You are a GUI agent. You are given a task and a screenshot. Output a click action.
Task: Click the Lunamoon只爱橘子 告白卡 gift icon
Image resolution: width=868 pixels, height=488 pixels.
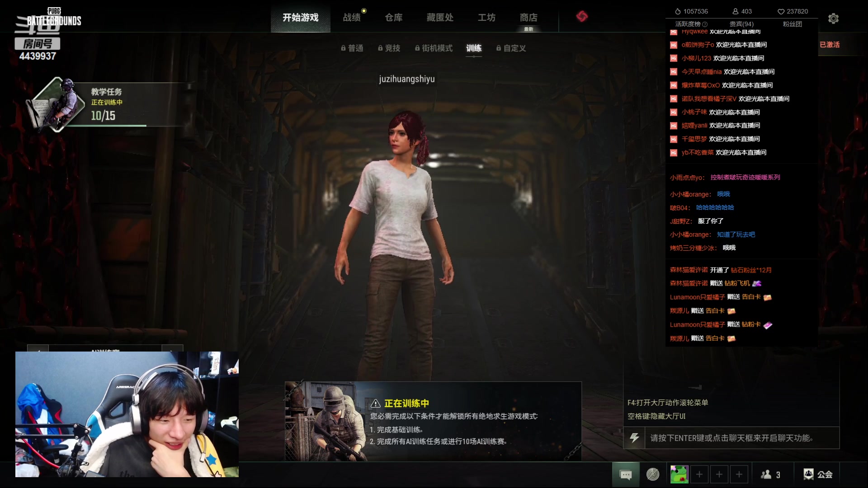(767, 297)
